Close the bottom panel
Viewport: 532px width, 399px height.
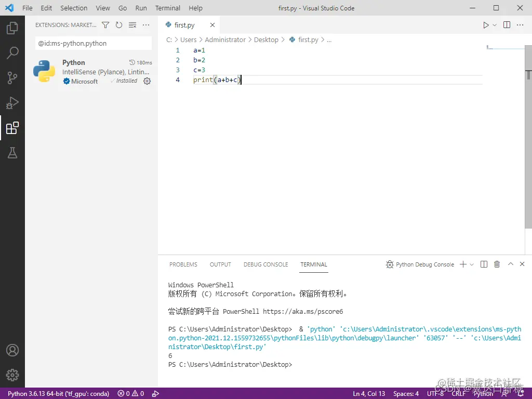522,264
